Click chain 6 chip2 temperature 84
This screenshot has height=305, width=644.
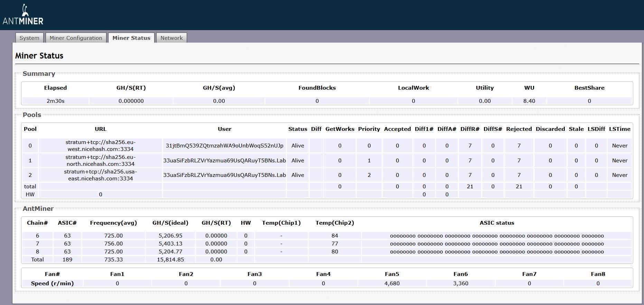coord(335,236)
